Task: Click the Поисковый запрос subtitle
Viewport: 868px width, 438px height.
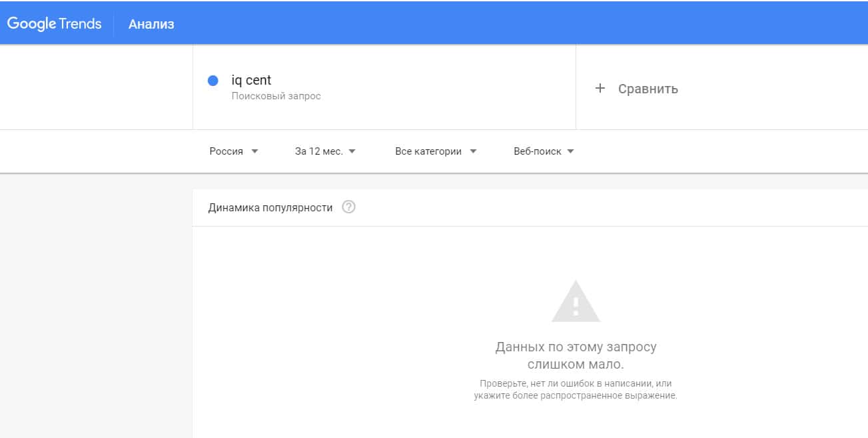Action: tap(276, 96)
